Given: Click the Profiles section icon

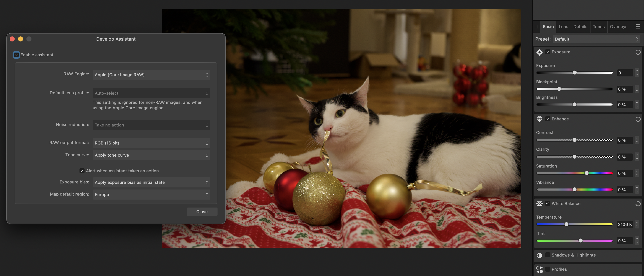Looking at the screenshot, I should (540, 270).
